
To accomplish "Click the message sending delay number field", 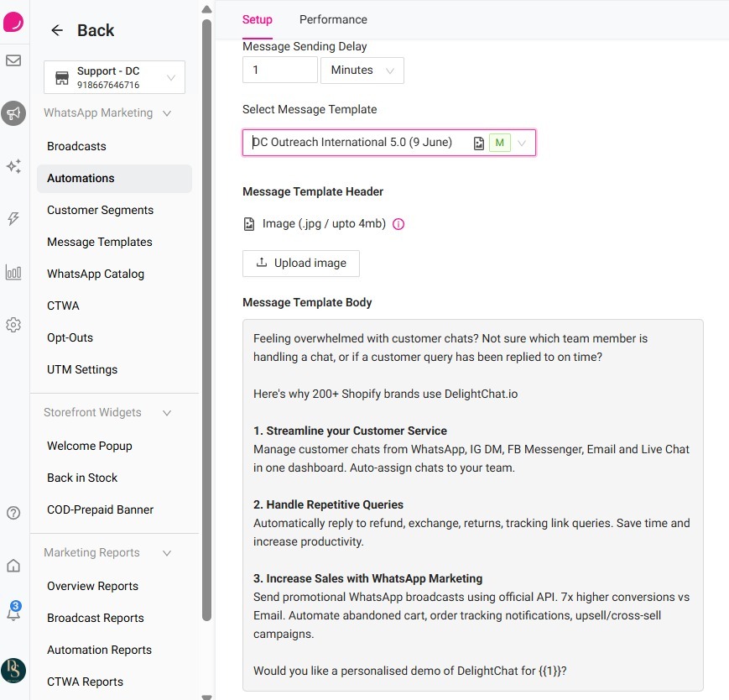I will click(x=280, y=71).
